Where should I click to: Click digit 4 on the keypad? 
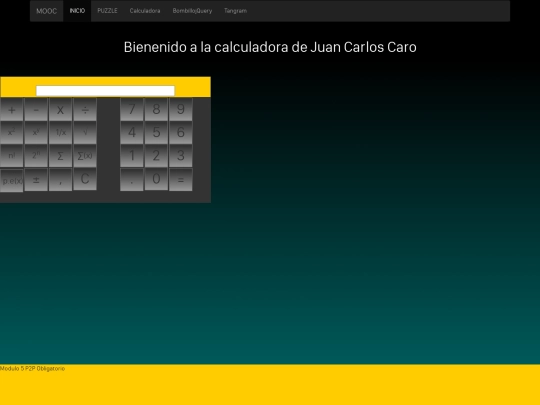click(132, 133)
